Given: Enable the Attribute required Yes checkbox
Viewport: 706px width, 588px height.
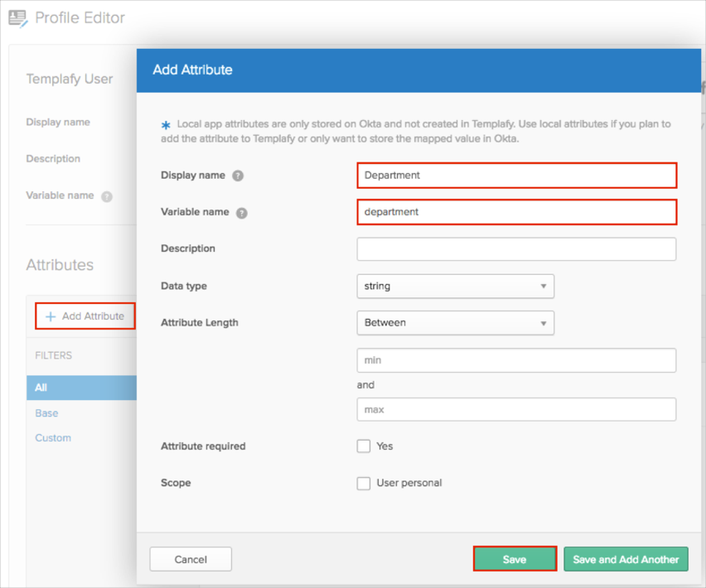Looking at the screenshot, I should 364,446.
